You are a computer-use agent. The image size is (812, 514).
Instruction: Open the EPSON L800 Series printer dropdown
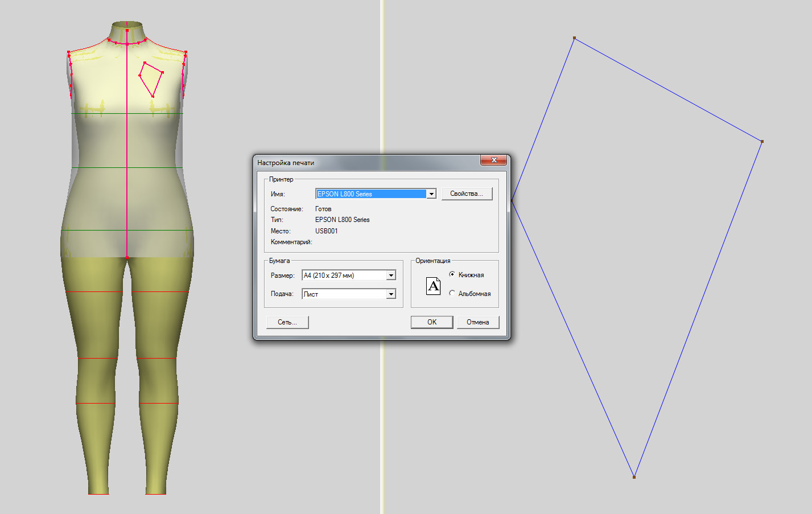click(431, 194)
